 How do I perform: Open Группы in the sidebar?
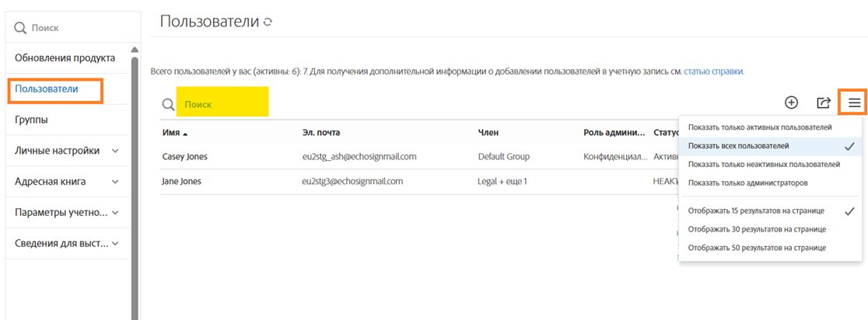[31, 120]
